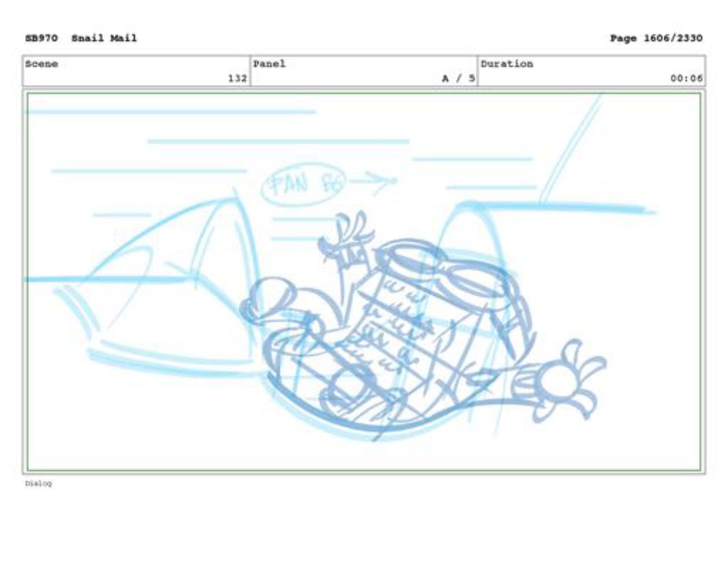Screen dimensions: 728x564
Task: Open the storyboard sketch panel image
Action: click(x=364, y=282)
